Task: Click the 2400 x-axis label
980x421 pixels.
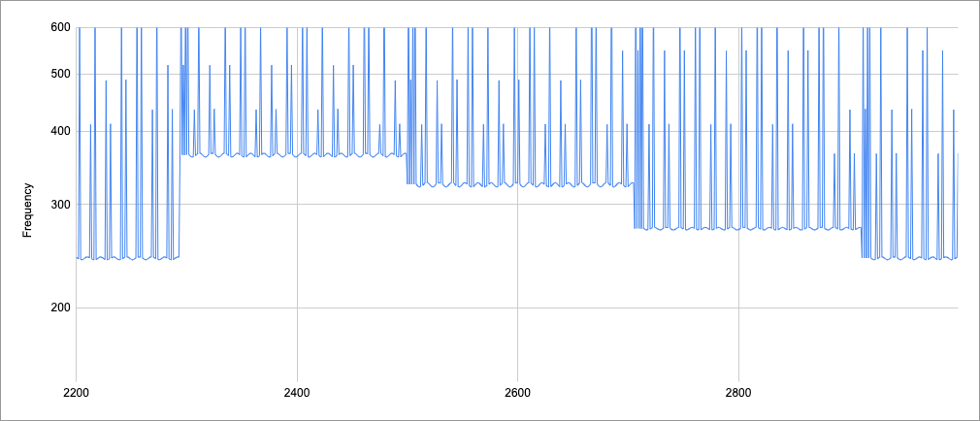Action: click(x=297, y=395)
